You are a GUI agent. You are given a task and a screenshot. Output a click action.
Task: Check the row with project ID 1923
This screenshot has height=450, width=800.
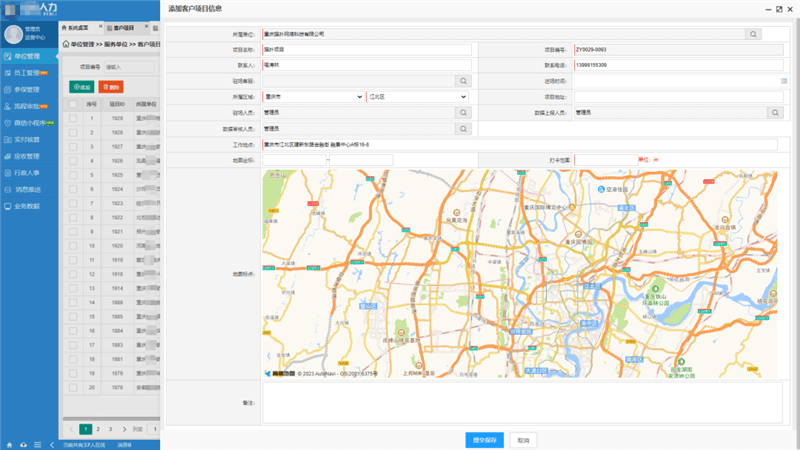pyautogui.click(x=73, y=203)
